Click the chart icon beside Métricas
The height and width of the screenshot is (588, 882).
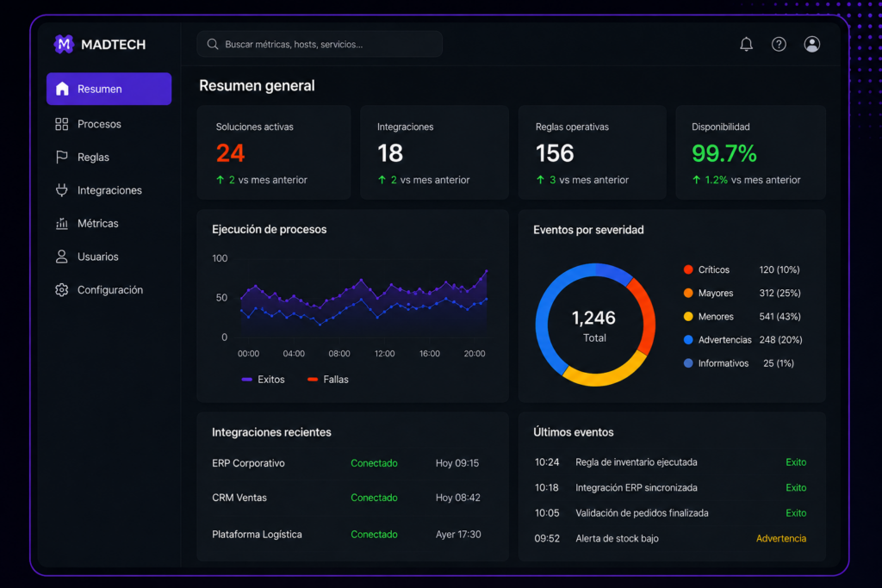pyautogui.click(x=62, y=224)
